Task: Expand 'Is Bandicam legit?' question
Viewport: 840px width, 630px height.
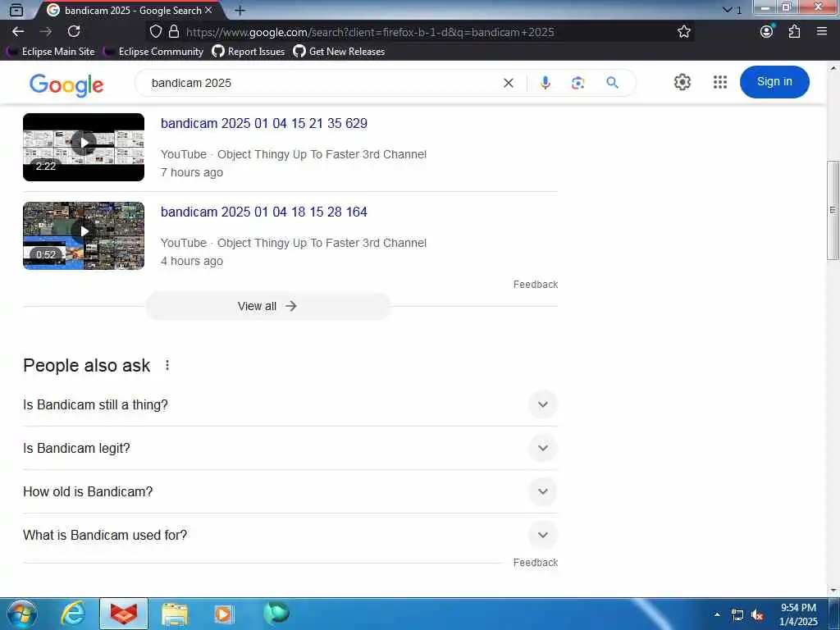Action: point(290,448)
